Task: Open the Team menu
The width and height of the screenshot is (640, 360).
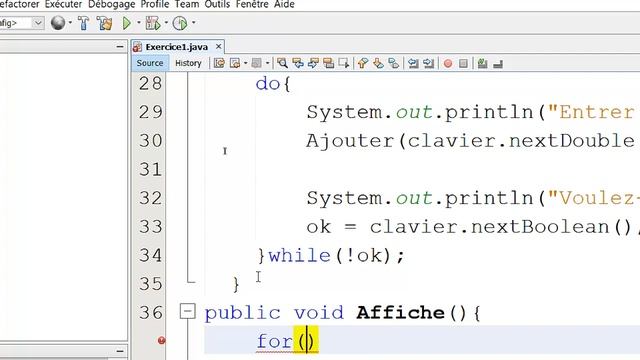Action: pos(187,4)
